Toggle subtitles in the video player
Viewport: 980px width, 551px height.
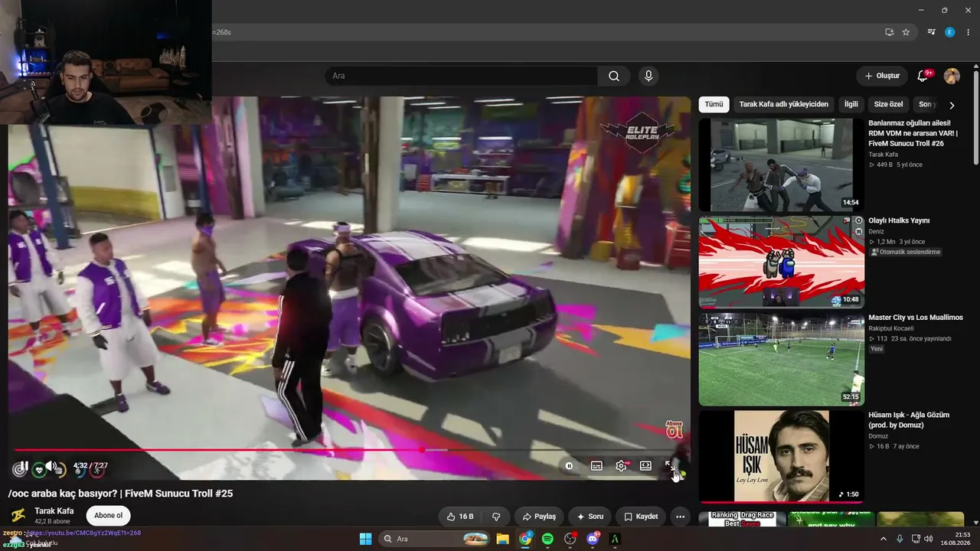click(596, 465)
